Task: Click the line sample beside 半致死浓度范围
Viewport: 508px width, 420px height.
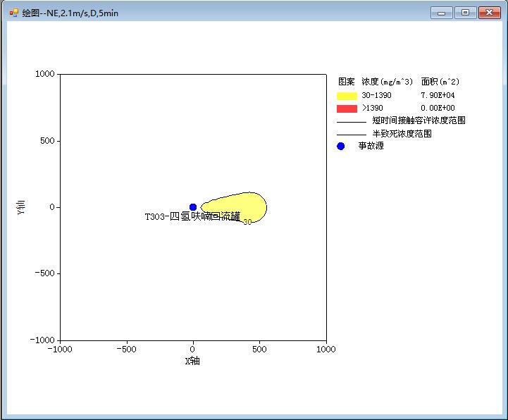Action: [352, 135]
